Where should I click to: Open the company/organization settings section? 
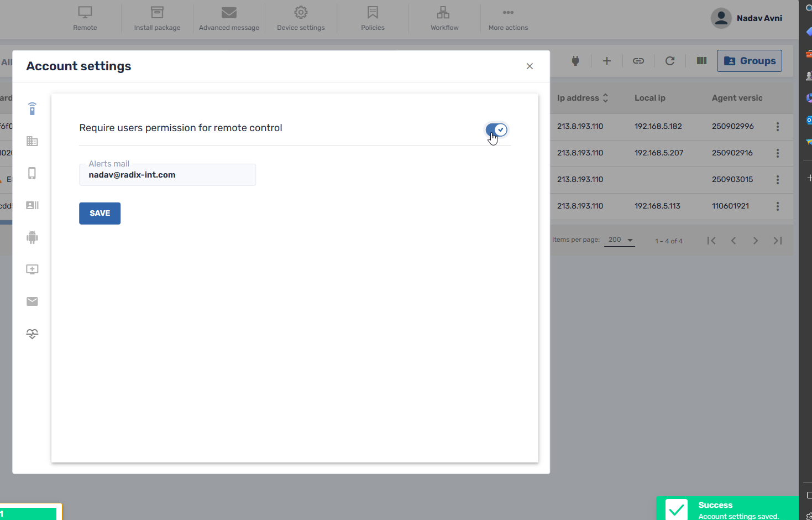[x=32, y=141]
